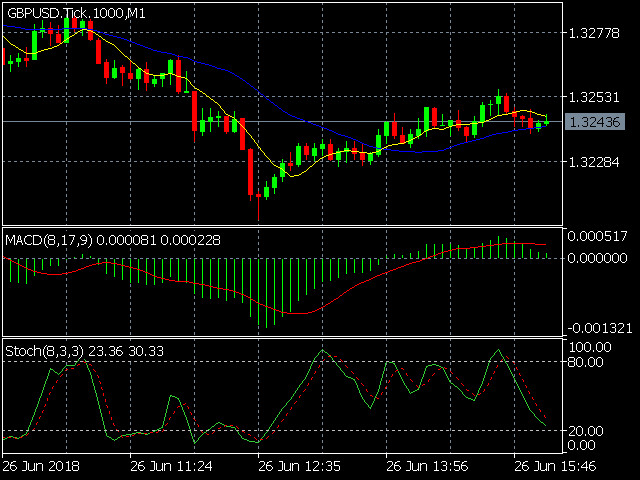Click the MACD scale value 0.000517
Screen dimensions: 640x480
[597, 236]
